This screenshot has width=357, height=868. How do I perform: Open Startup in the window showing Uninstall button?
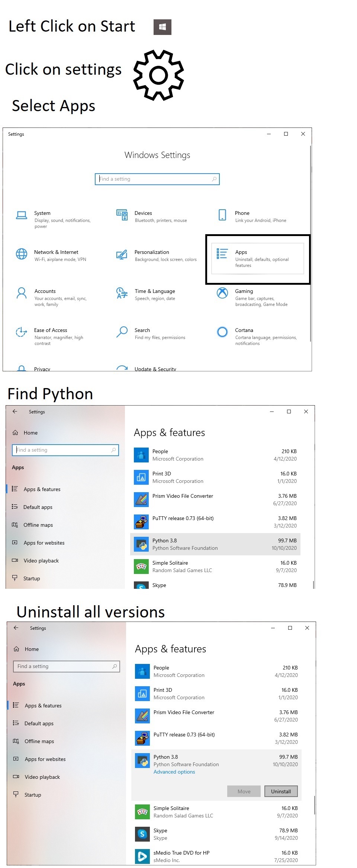coord(33,795)
